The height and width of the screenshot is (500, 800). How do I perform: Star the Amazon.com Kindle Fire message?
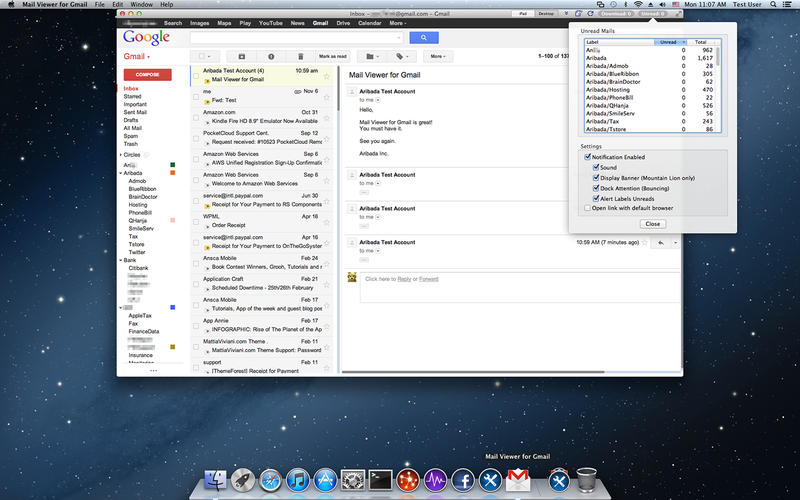(x=327, y=118)
